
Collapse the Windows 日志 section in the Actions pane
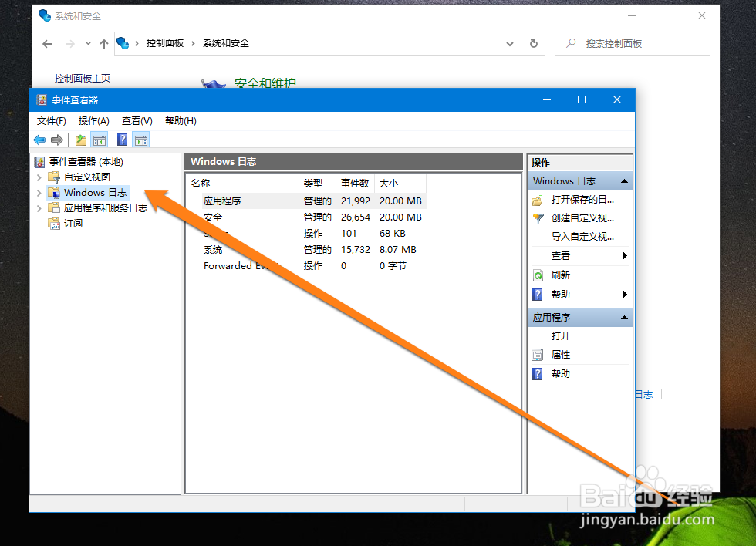(x=623, y=180)
